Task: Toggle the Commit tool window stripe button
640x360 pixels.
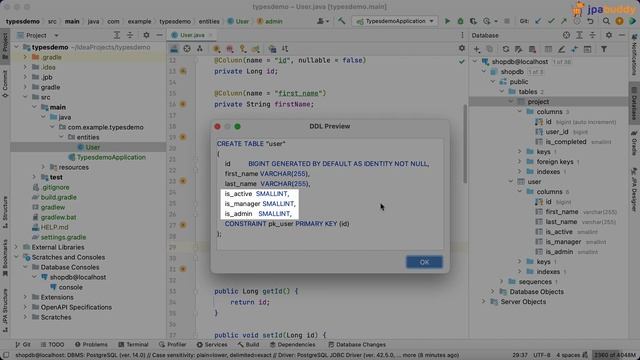Action: coord(5,83)
